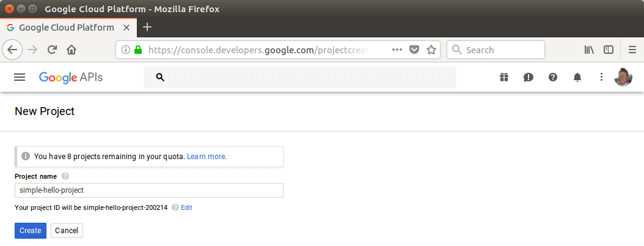The image size is (644, 246).
Task: Click the user account avatar
Action: [x=623, y=77]
